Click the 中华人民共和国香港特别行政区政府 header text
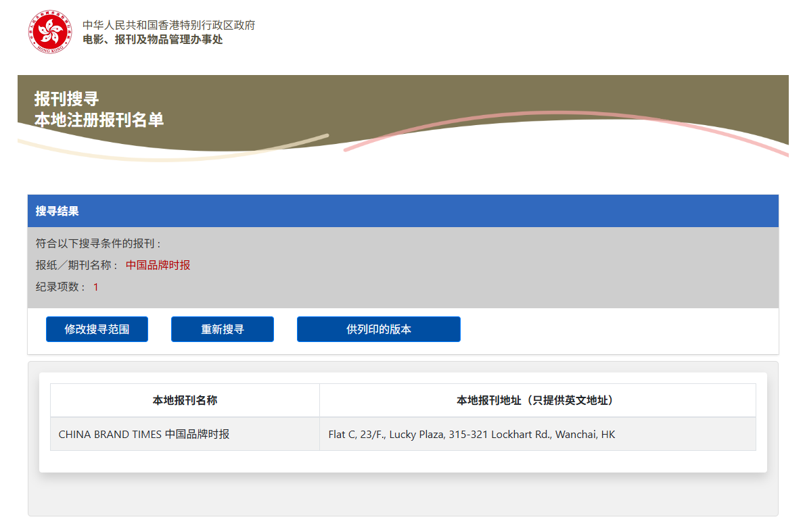Image resolution: width=805 pixels, height=532 pixels. (x=168, y=25)
